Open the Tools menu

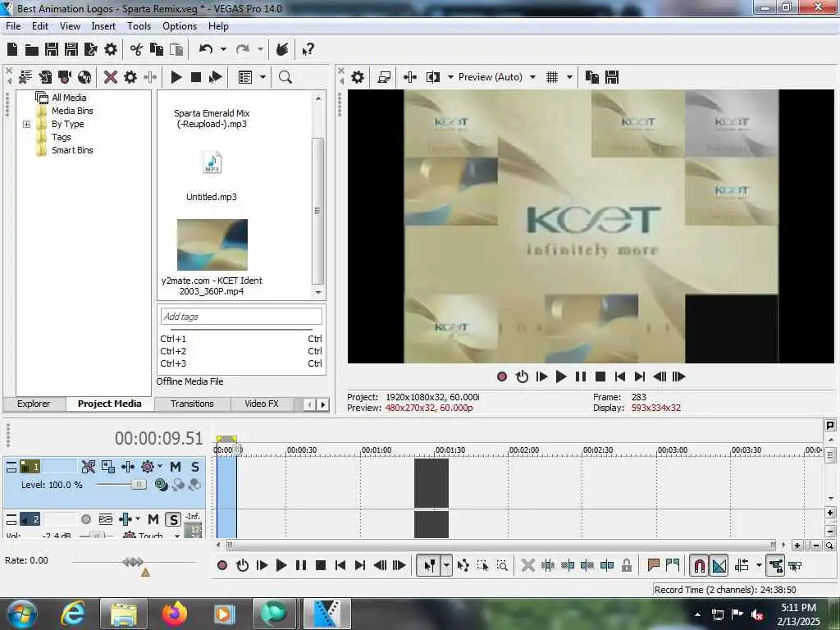pyautogui.click(x=139, y=26)
